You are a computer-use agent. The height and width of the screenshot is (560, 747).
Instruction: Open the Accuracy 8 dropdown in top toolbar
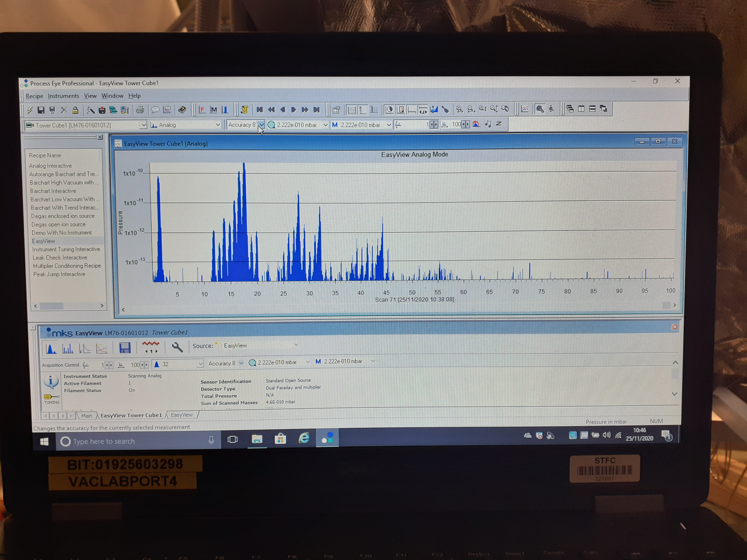pyautogui.click(x=261, y=125)
